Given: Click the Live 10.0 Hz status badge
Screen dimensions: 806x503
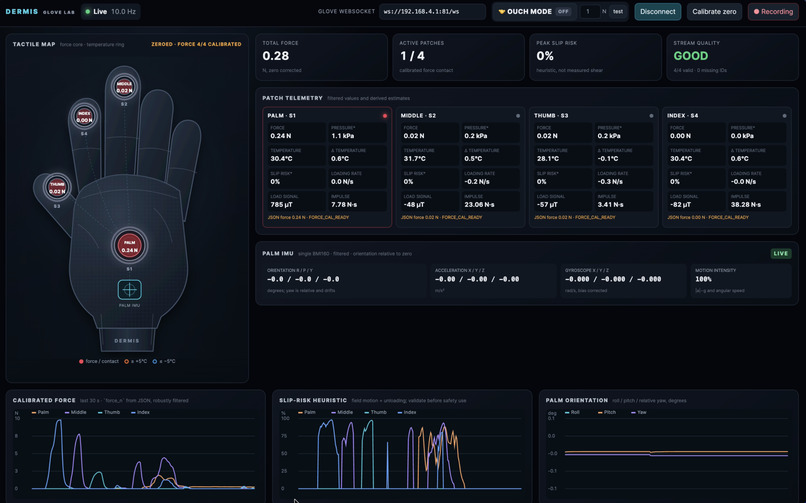Looking at the screenshot, I should pyautogui.click(x=111, y=11).
